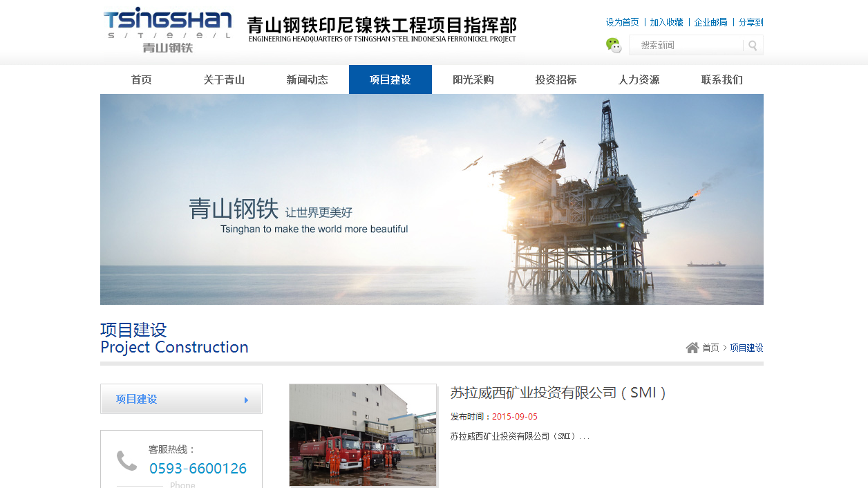Click the 加入收藏 link
868x488 pixels.
click(x=667, y=22)
